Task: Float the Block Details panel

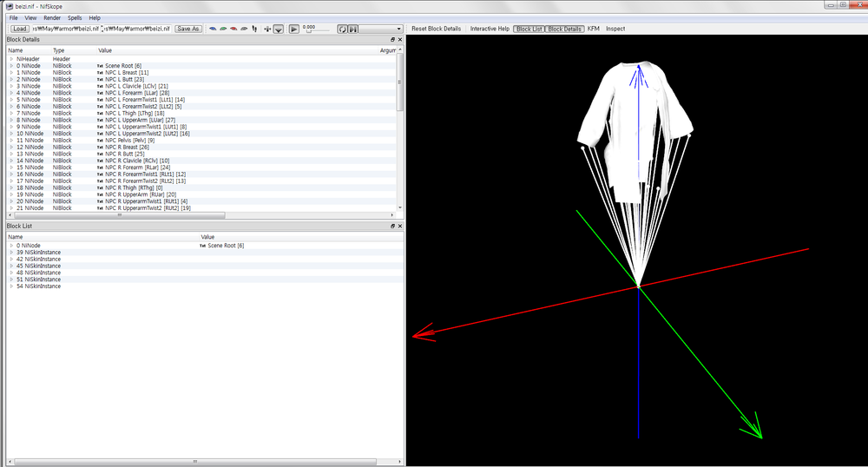Action: click(x=392, y=40)
